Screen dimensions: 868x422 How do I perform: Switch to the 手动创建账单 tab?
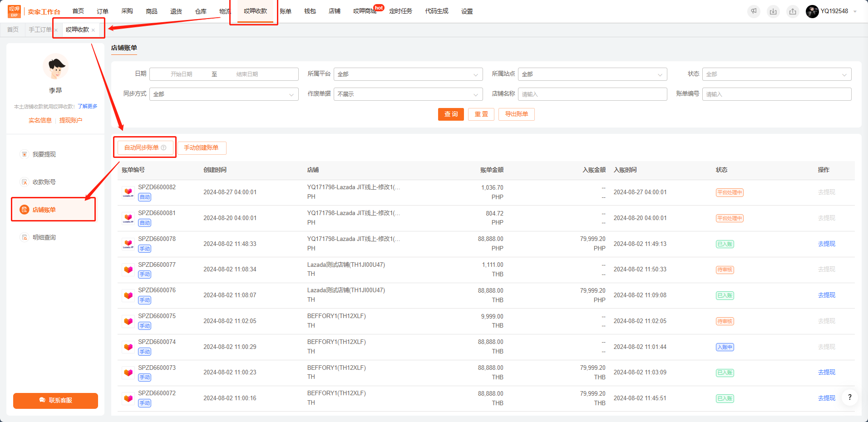[202, 148]
